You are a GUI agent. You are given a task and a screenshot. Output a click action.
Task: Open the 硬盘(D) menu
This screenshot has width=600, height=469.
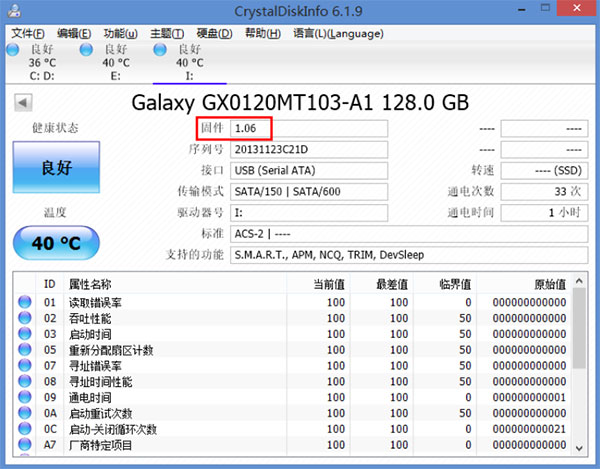214,34
